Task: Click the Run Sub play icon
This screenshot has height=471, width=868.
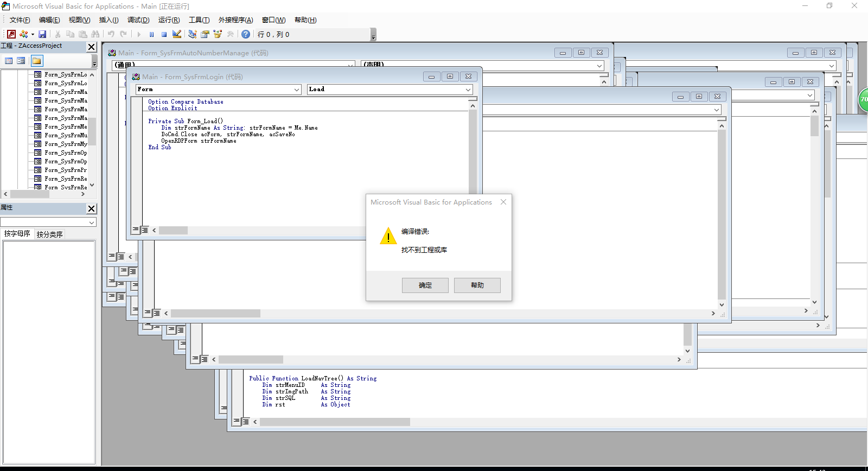Action: point(139,34)
